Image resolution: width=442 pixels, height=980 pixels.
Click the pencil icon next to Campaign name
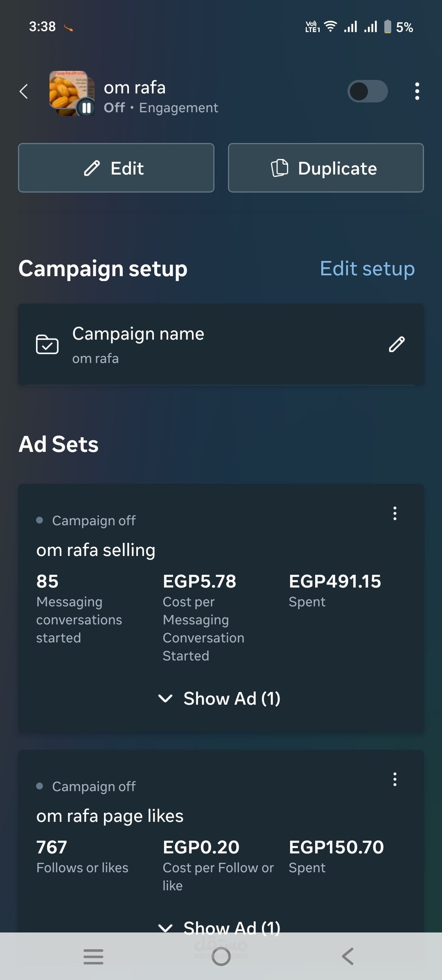[x=396, y=345]
